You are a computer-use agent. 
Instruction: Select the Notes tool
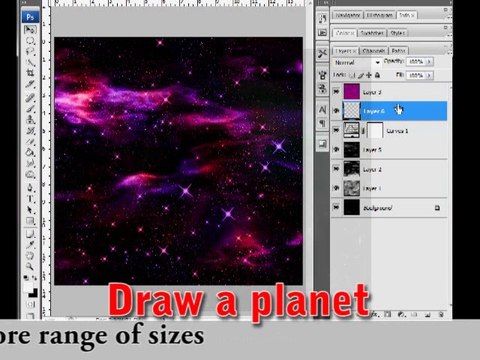tap(30, 234)
